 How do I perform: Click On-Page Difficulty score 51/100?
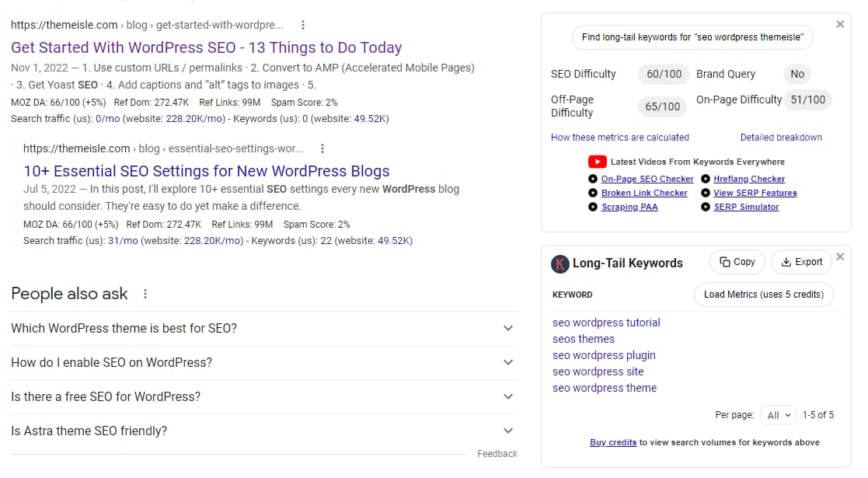(x=807, y=99)
